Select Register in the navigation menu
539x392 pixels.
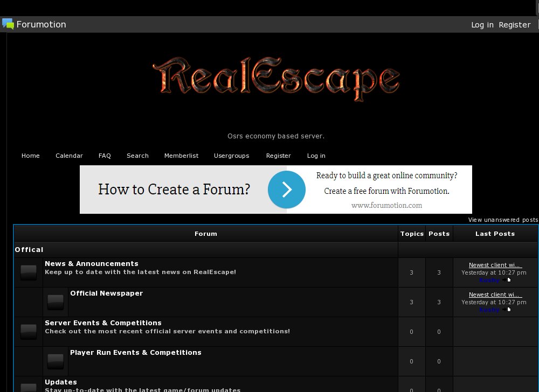(279, 156)
